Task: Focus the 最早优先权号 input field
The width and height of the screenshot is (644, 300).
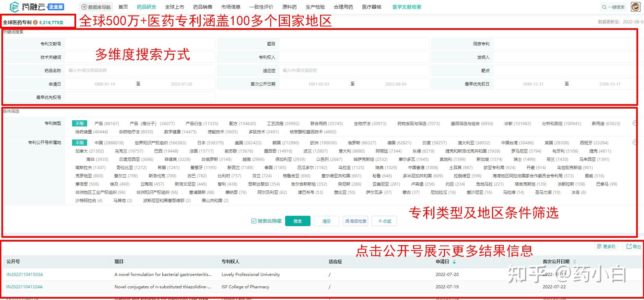Action: [x=140, y=97]
